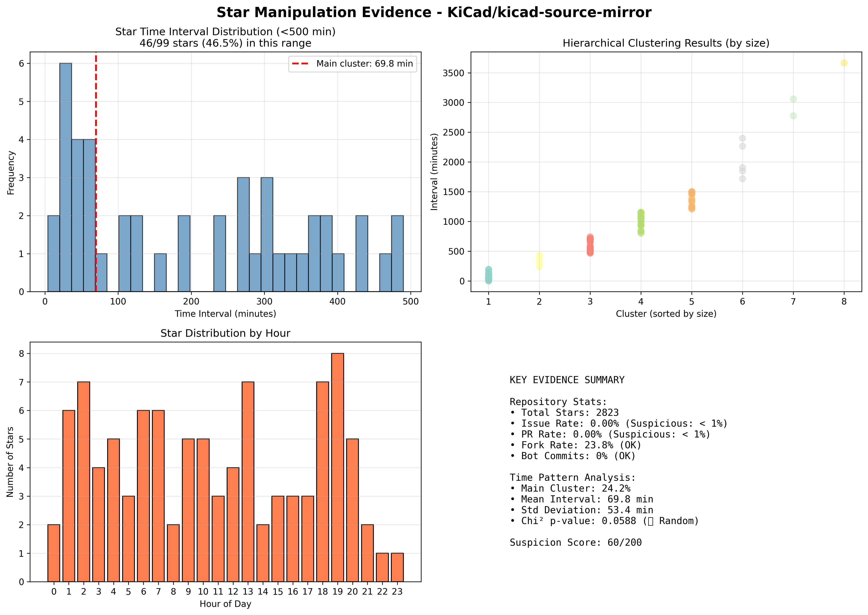
Task: Click the 'Interval (minutes)' y-axis label
Action: point(434,171)
